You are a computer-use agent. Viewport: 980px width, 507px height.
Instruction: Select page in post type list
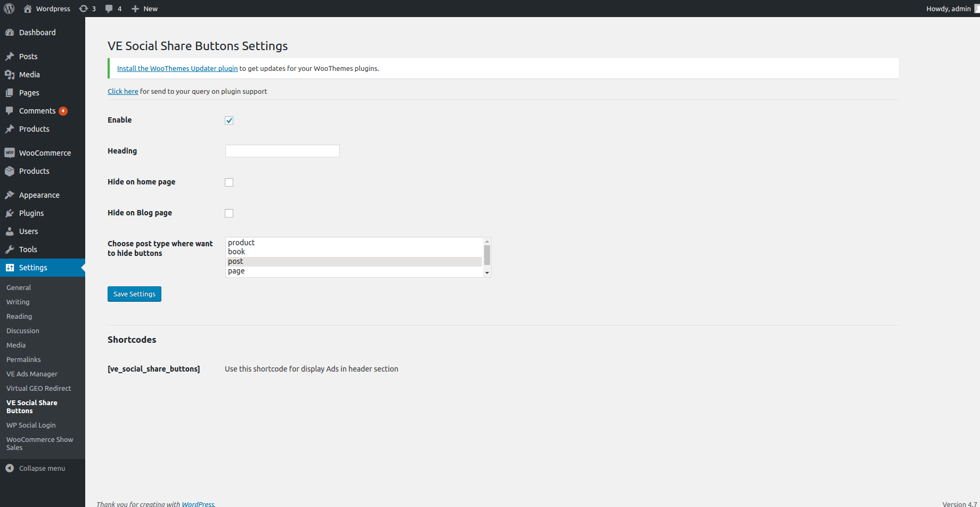tap(354, 271)
